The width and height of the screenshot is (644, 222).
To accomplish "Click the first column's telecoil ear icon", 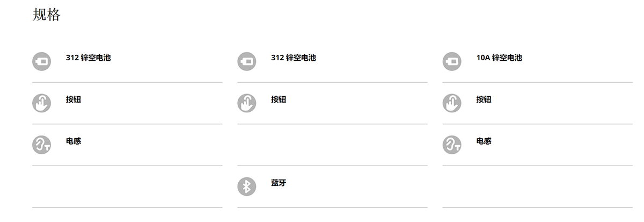I will tap(41, 145).
